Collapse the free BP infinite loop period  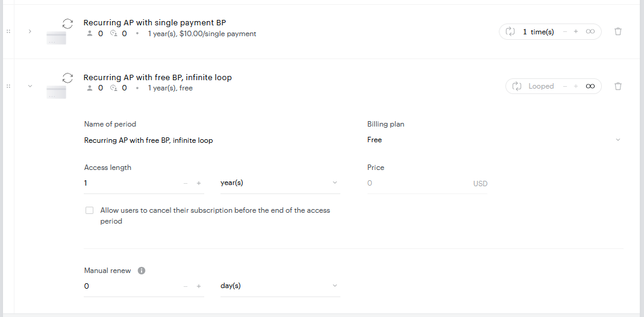[30, 86]
